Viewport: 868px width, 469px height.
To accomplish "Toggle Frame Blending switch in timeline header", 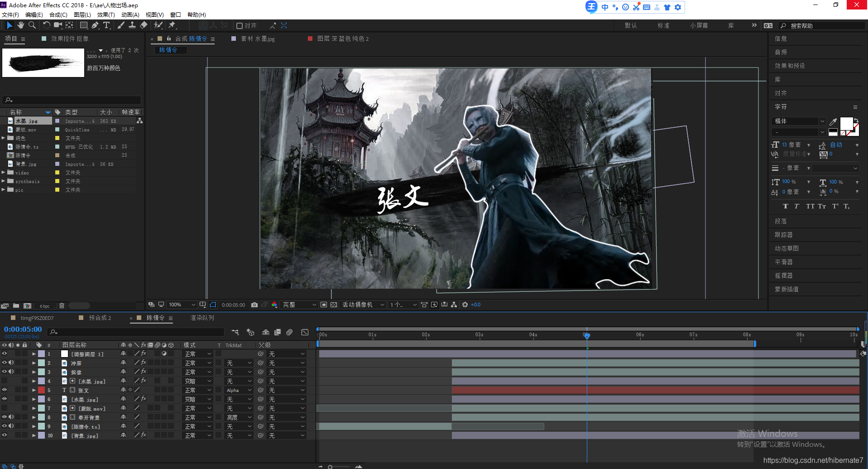I will pos(278,333).
